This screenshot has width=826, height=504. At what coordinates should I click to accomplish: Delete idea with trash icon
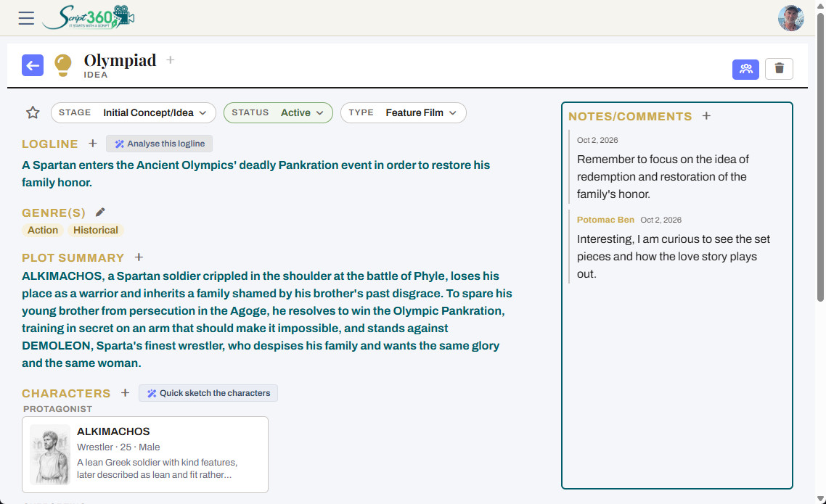(779, 69)
